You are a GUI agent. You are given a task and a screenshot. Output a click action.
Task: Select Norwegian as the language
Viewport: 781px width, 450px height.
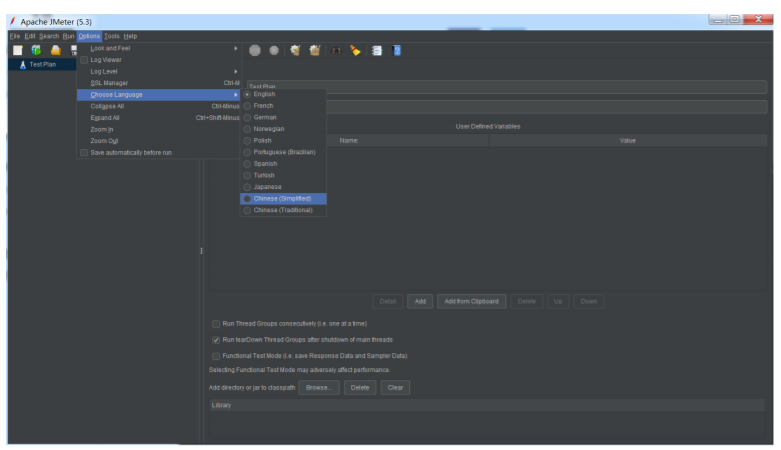click(x=283, y=129)
